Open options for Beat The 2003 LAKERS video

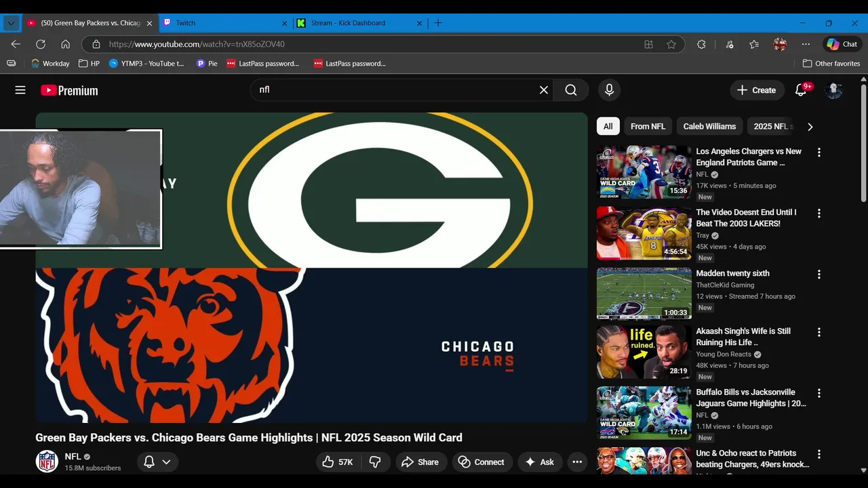pos(819,213)
